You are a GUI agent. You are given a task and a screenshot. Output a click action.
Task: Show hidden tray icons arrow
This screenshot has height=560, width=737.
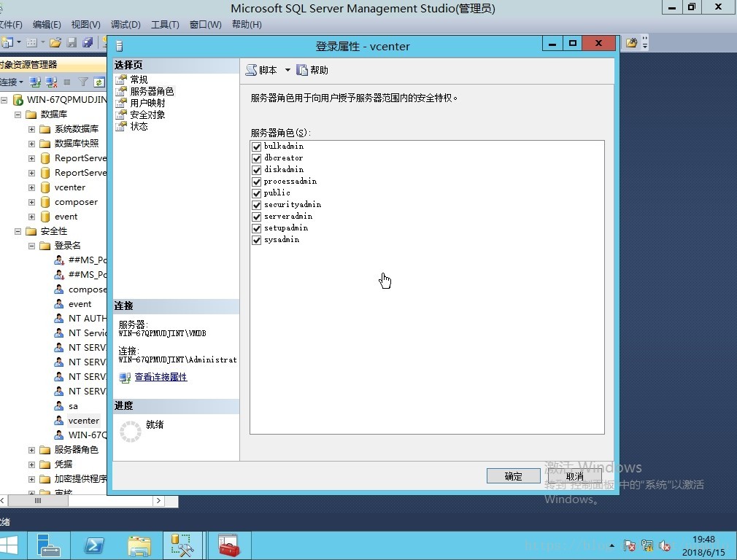[x=611, y=546]
